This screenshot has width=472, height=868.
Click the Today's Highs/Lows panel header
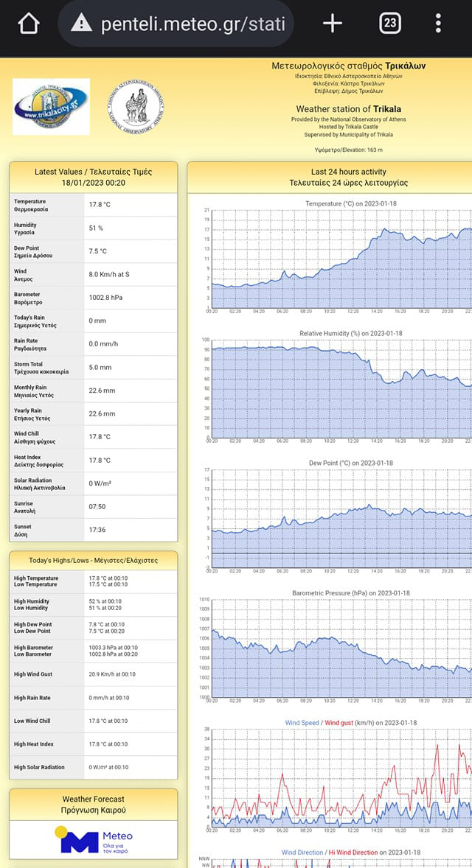pyautogui.click(x=93, y=560)
